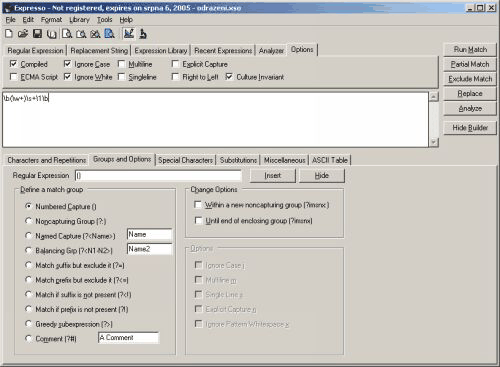500x367 pixels.
Task: Open Special Characters builder tab
Action: (x=185, y=160)
